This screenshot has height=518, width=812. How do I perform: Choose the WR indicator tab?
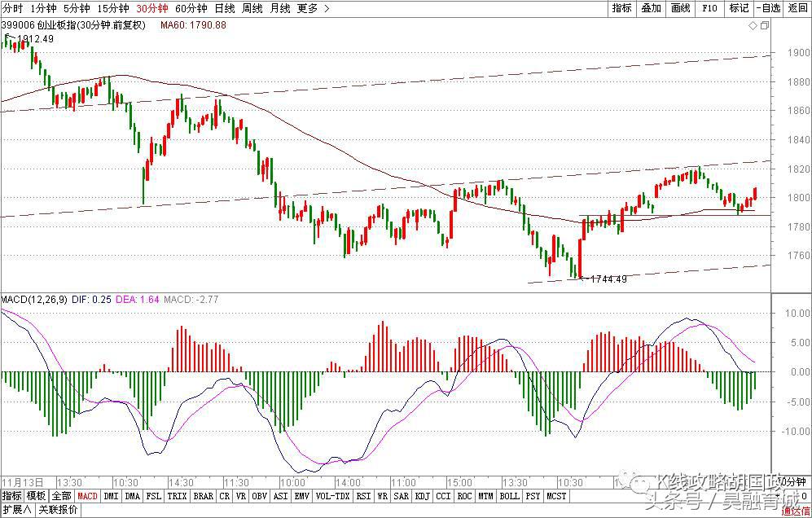[382, 496]
